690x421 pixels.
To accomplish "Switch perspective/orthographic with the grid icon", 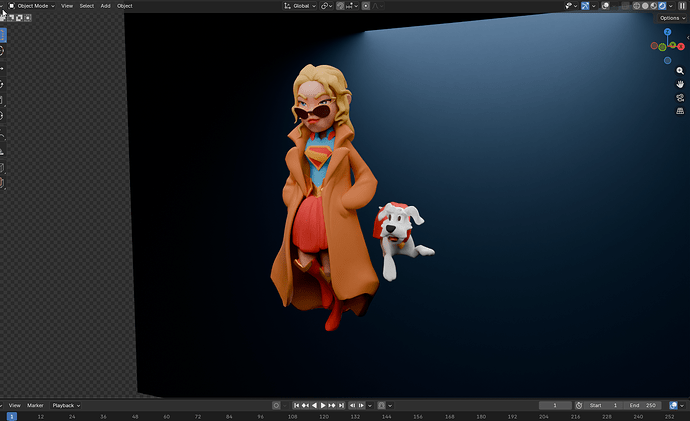I will tap(680, 111).
